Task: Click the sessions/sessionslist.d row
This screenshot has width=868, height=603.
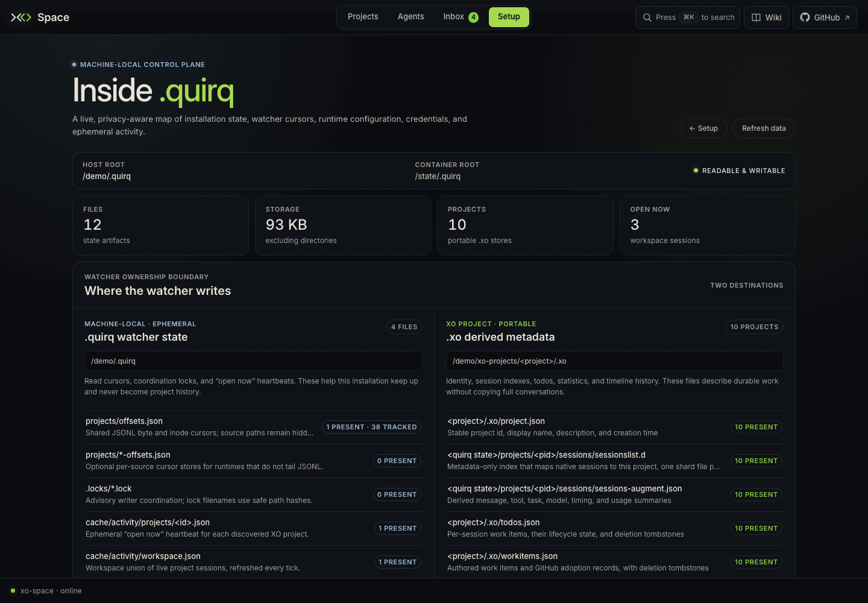Action: (615, 461)
